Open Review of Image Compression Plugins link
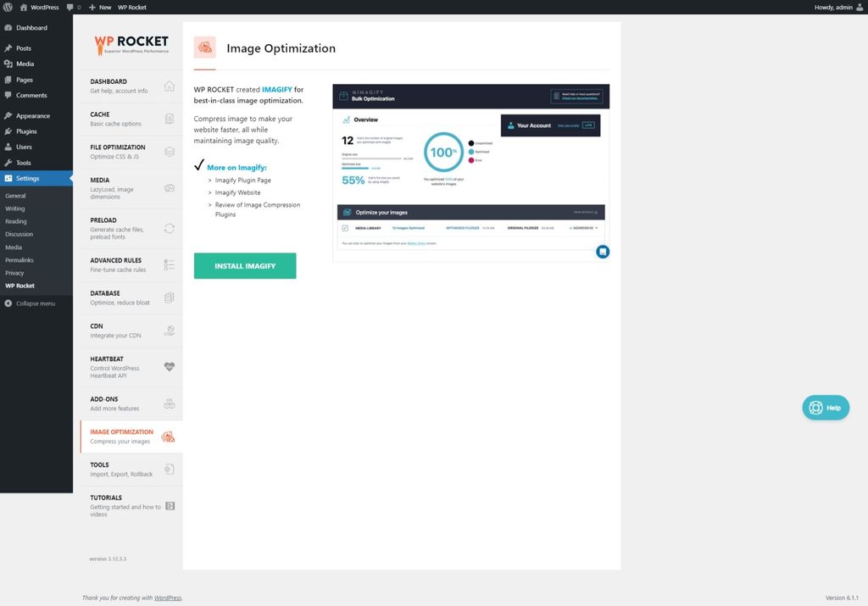Image resolution: width=868 pixels, height=606 pixels. pos(258,209)
